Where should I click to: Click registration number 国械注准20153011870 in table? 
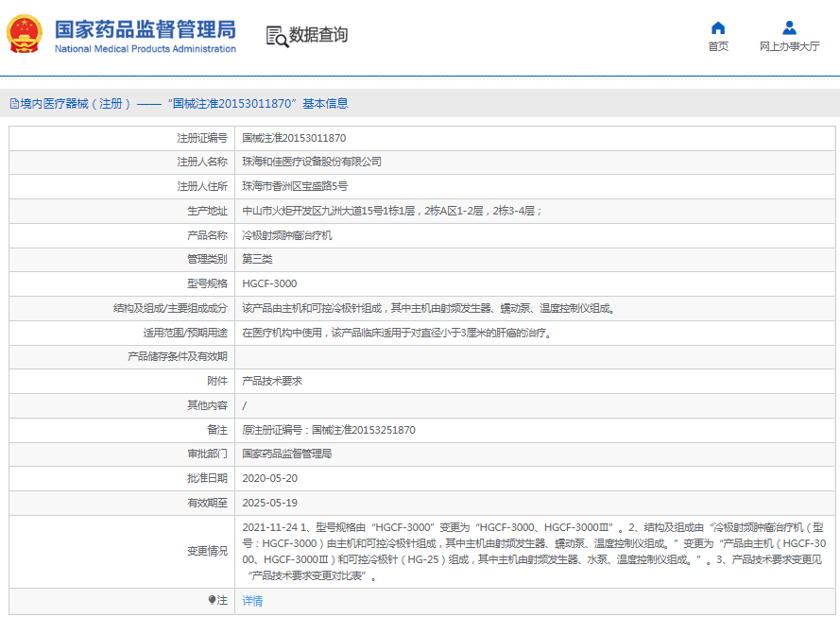point(294,138)
